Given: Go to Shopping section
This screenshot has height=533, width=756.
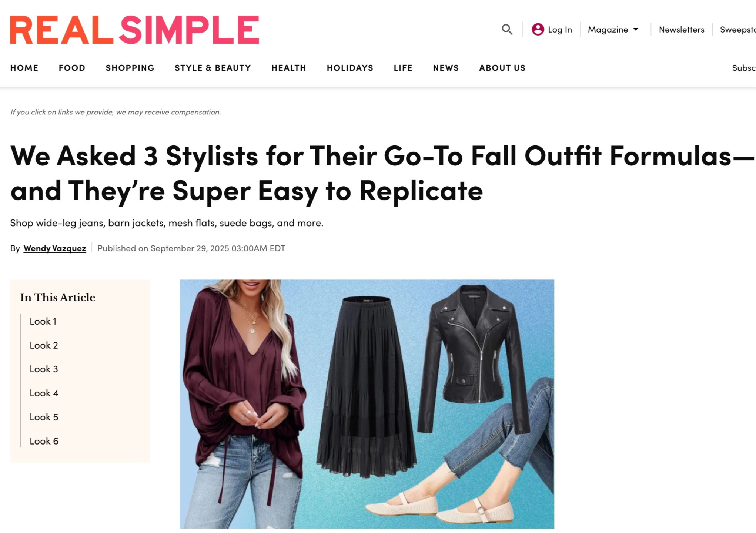Looking at the screenshot, I should pos(130,68).
